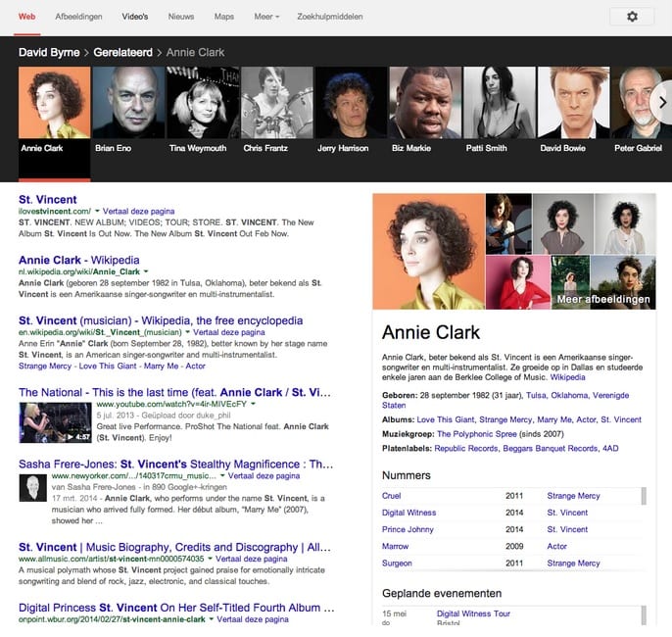
Task: Click the Geplande evenementen scrollbar
Action: click(x=644, y=615)
